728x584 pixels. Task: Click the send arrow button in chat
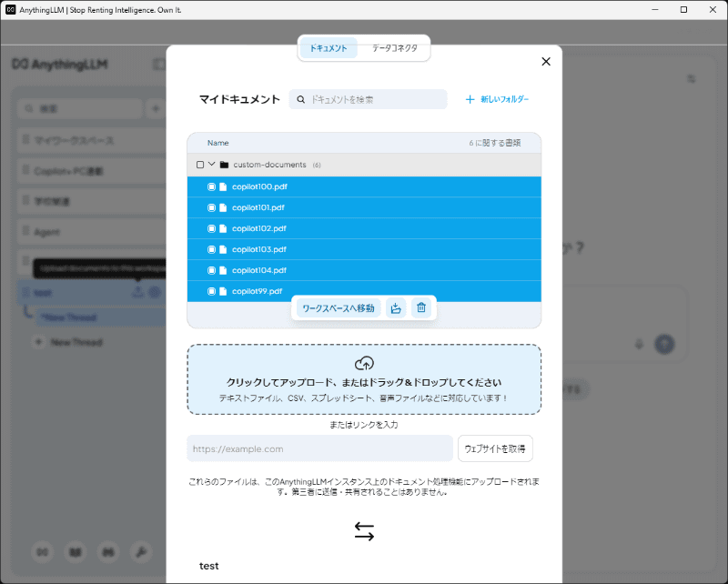pyautogui.click(x=664, y=344)
